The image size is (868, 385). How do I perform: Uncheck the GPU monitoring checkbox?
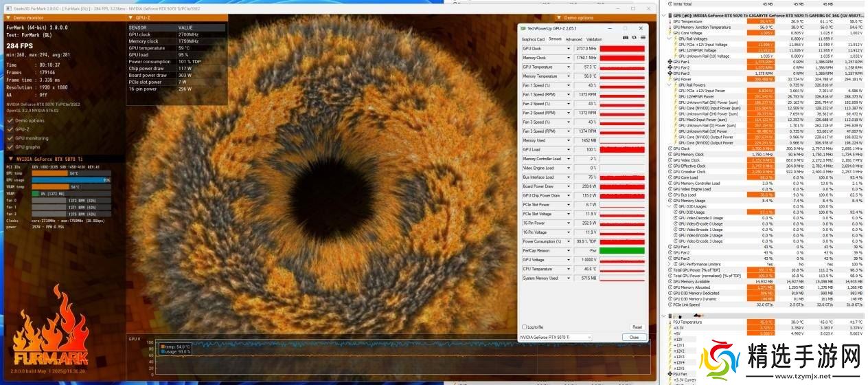point(10,138)
